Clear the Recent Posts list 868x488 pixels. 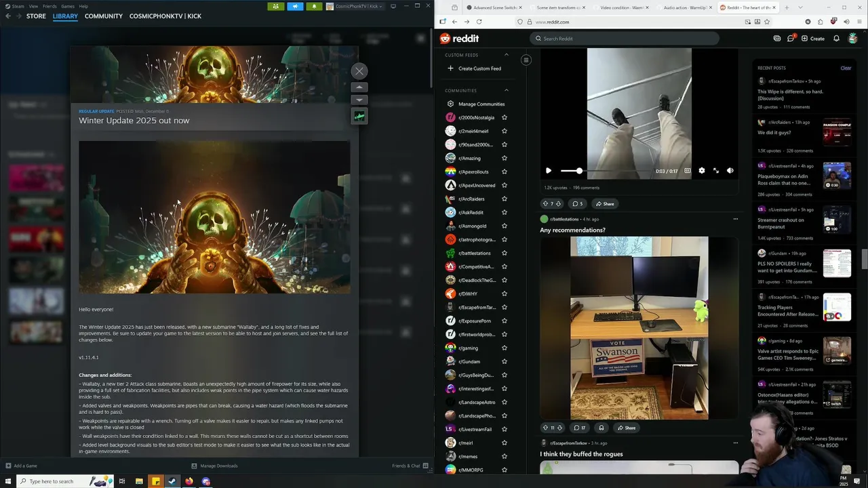pos(846,68)
